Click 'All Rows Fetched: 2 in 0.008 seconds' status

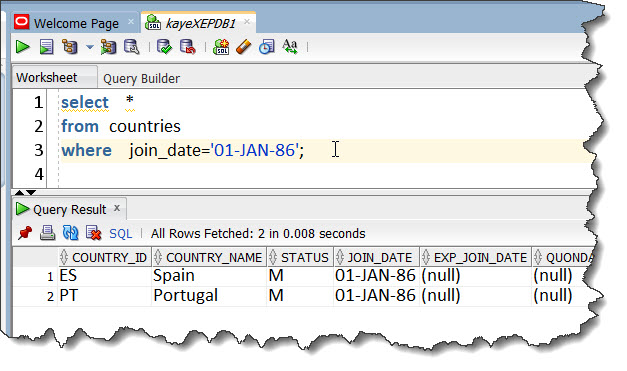pyautogui.click(x=258, y=233)
